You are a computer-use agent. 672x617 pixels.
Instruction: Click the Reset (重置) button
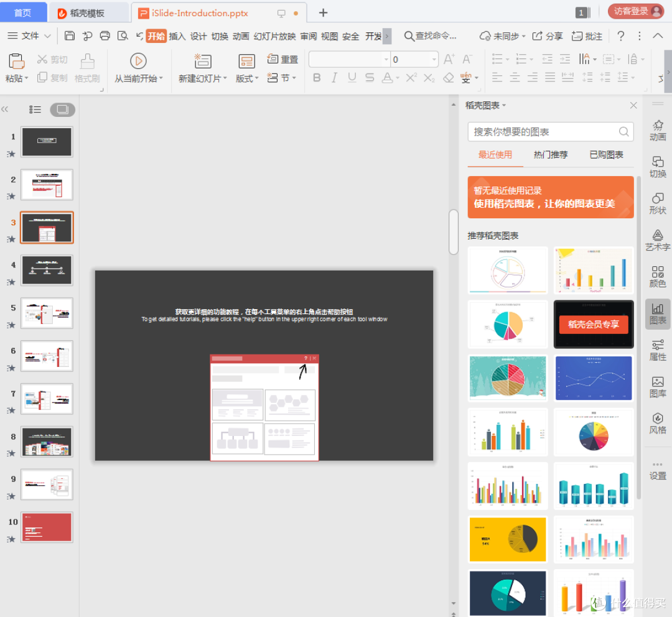pyautogui.click(x=282, y=59)
